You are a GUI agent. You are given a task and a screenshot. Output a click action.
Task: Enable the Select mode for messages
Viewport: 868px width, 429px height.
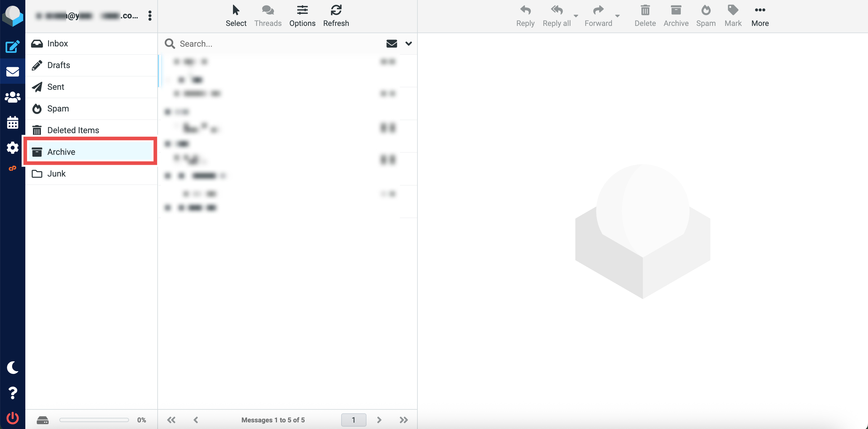tap(236, 15)
